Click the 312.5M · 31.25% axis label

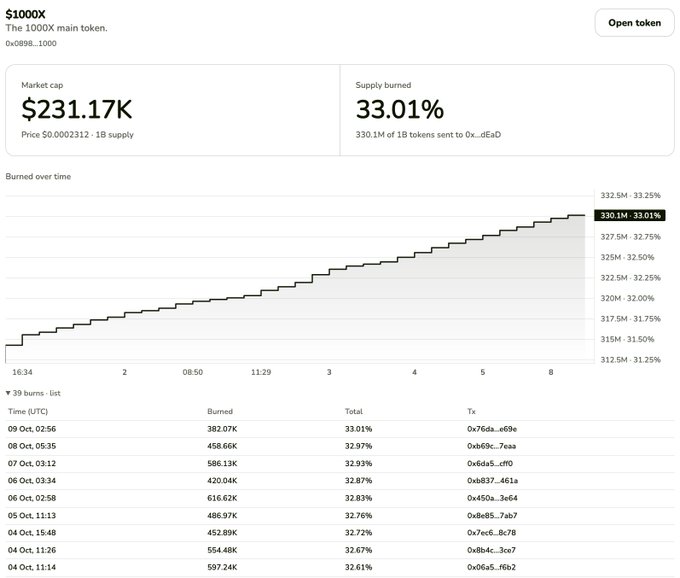(630, 360)
